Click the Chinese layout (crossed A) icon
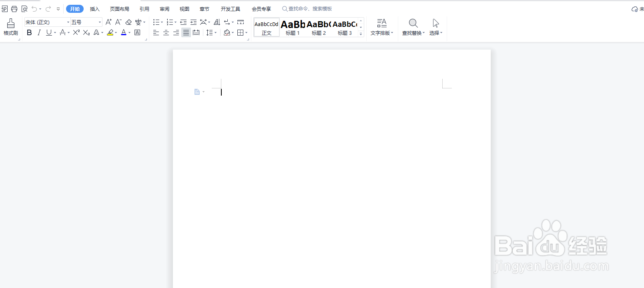This screenshot has height=288, width=644. [x=203, y=22]
